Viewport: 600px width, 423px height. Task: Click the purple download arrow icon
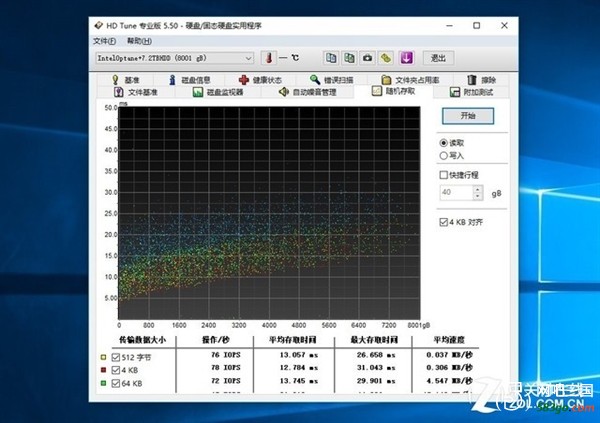pos(406,58)
